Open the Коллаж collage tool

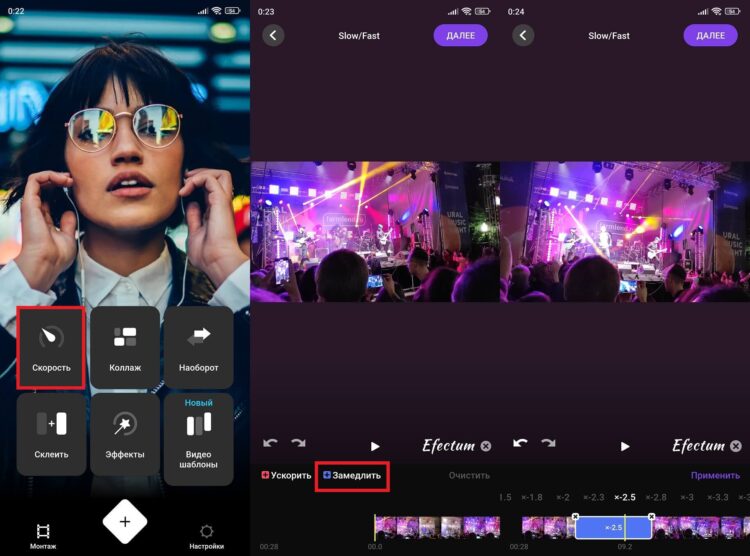point(125,347)
